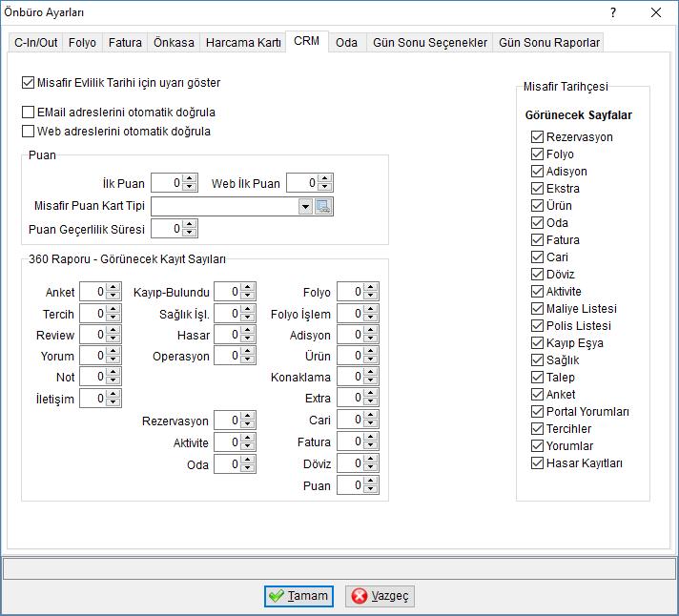Select the Oda tab
The width and height of the screenshot is (679, 616).
[x=347, y=42]
